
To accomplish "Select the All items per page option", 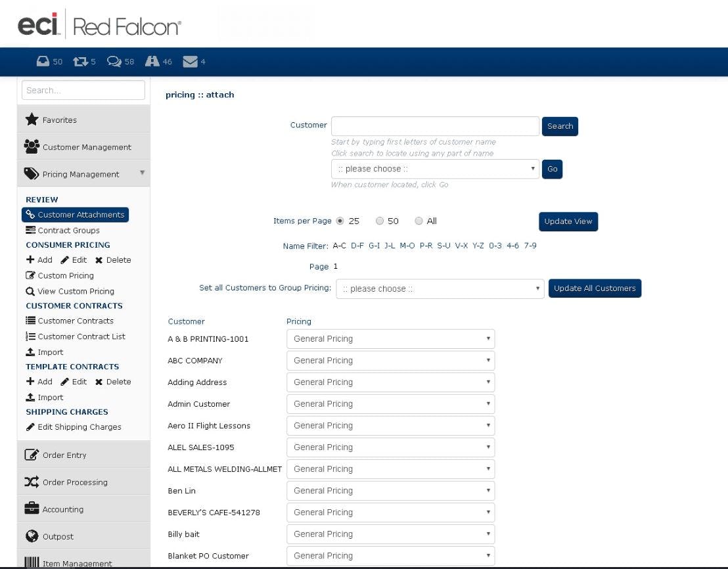I will (419, 221).
